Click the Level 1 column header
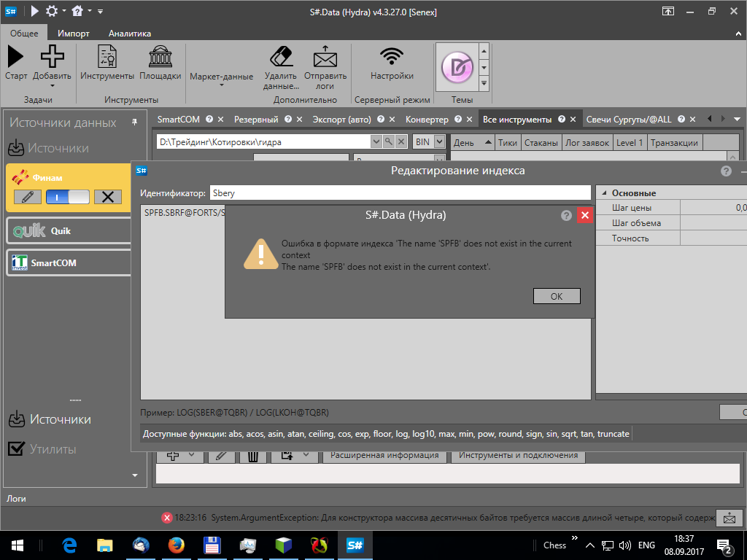 [630, 142]
